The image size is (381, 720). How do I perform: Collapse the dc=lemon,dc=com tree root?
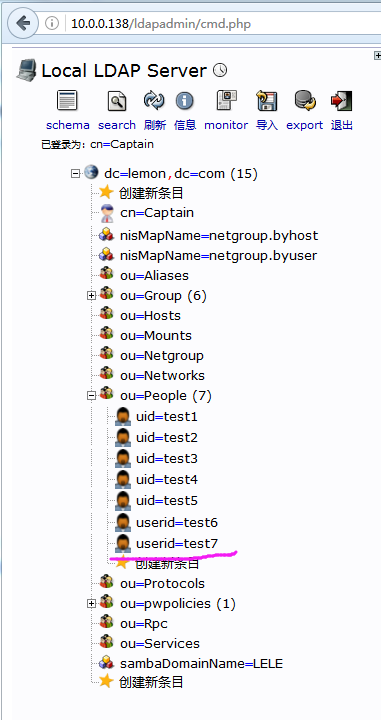(x=75, y=174)
